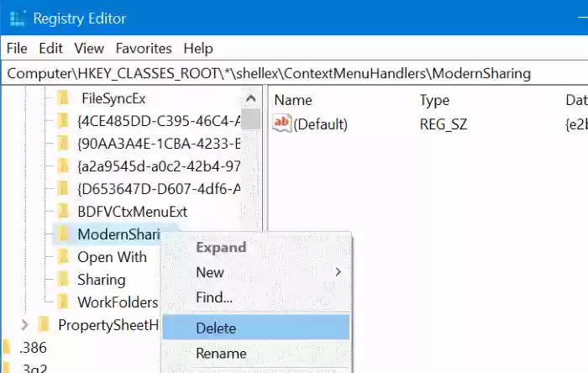This screenshot has height=373, width=588.
Task: Click the Registry Editor title bar icon
Action: 18,18
